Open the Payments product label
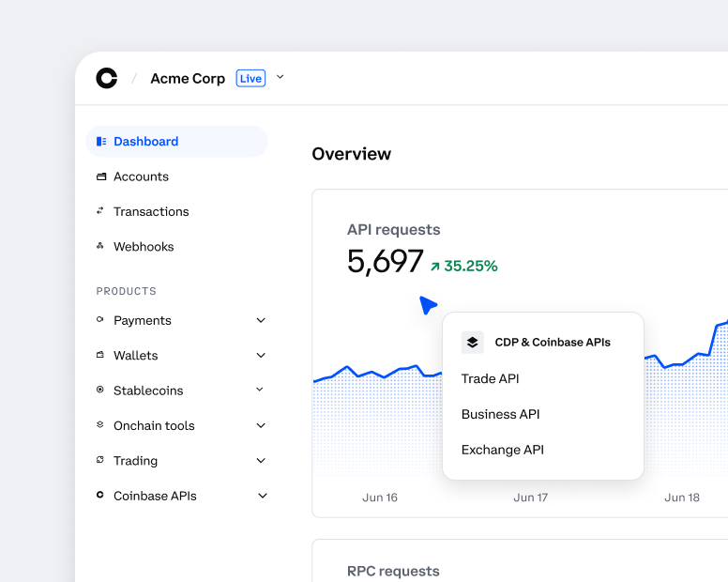728x582 pixels. (x=143, y=320)
